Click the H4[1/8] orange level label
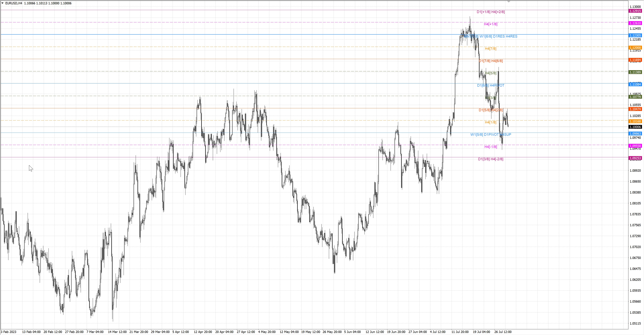644x335 pixels. [x=491, y=122]
